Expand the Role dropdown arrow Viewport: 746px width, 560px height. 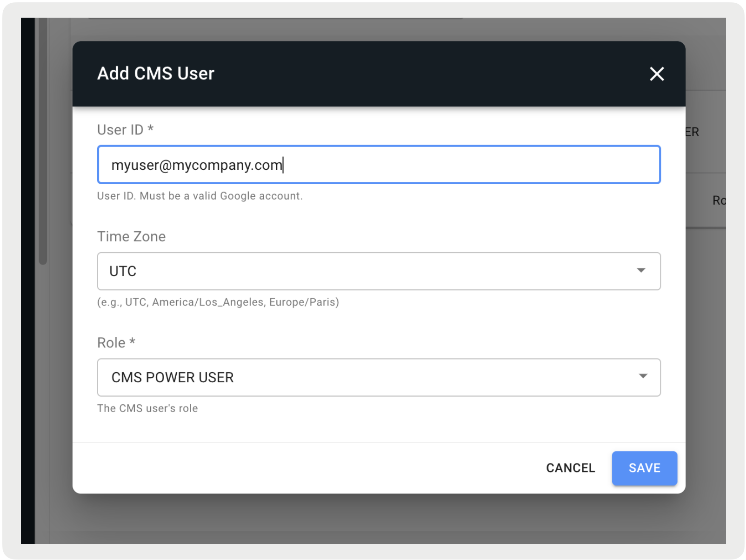(x=643, y=376)
